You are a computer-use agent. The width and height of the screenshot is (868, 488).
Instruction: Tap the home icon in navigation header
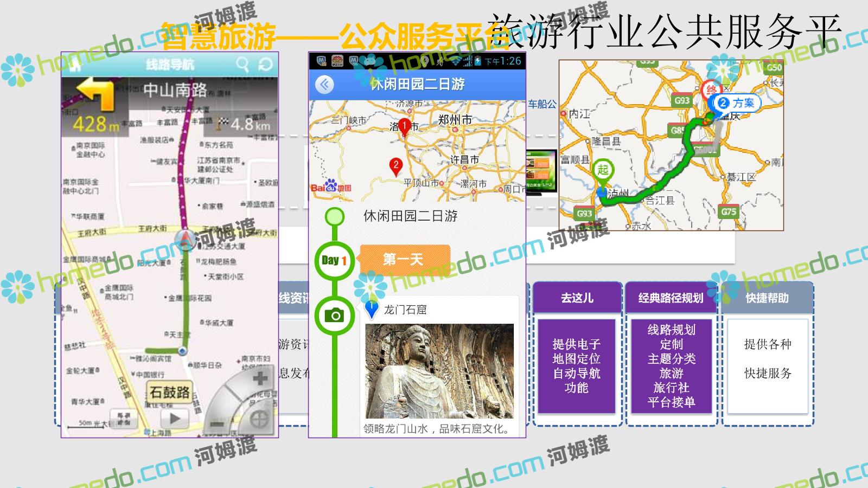coord(75,65)
